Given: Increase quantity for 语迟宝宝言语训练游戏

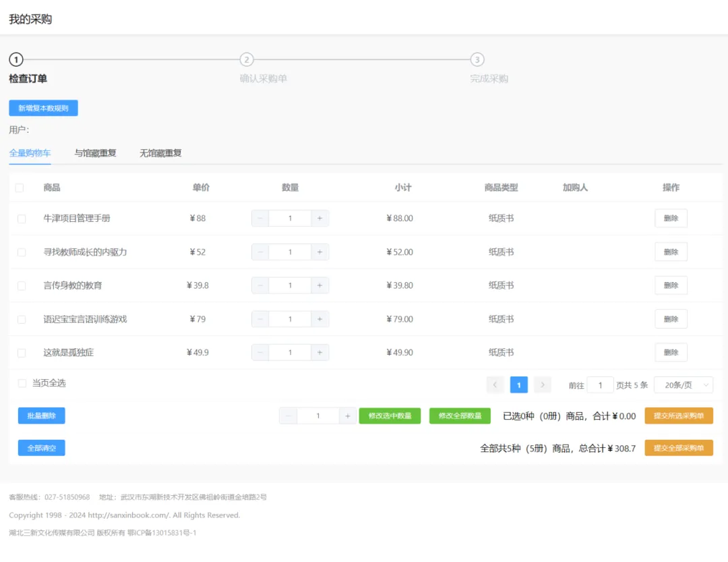Looking at the screenshot, I should pyautogui.click(x=320, y=319).
